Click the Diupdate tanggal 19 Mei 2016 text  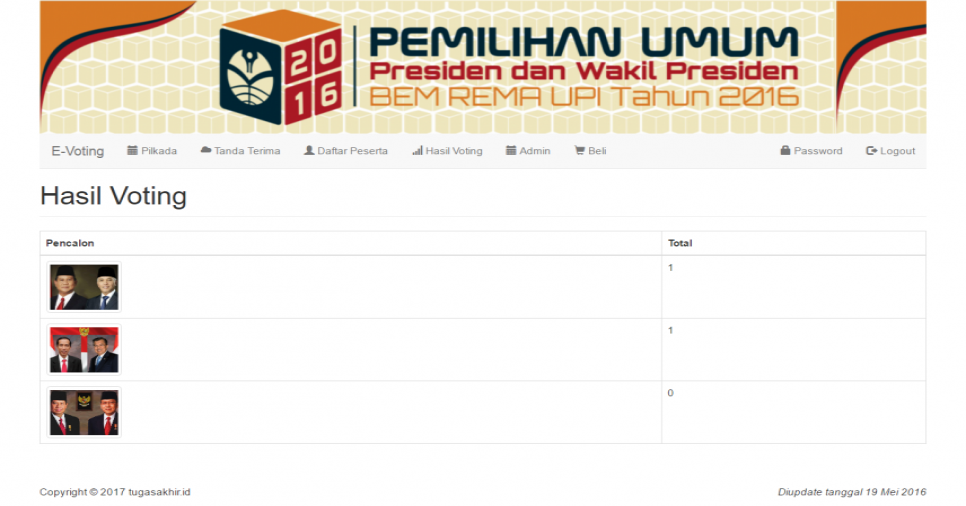tap(852, 492)
